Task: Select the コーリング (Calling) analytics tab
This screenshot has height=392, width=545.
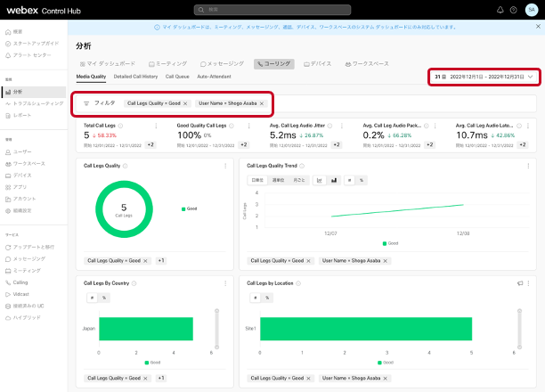Action: point(274,63)
